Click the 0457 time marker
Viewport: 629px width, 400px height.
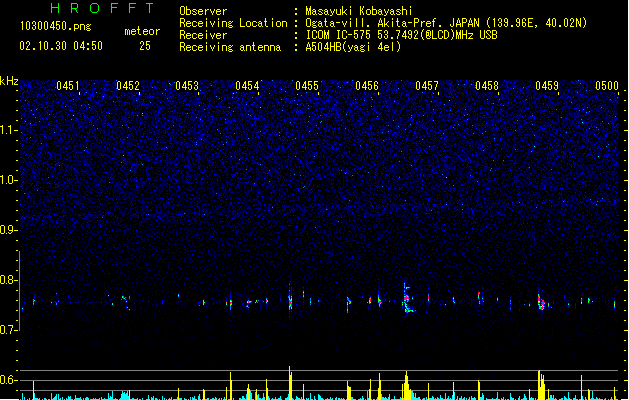[x=427, y=86]
